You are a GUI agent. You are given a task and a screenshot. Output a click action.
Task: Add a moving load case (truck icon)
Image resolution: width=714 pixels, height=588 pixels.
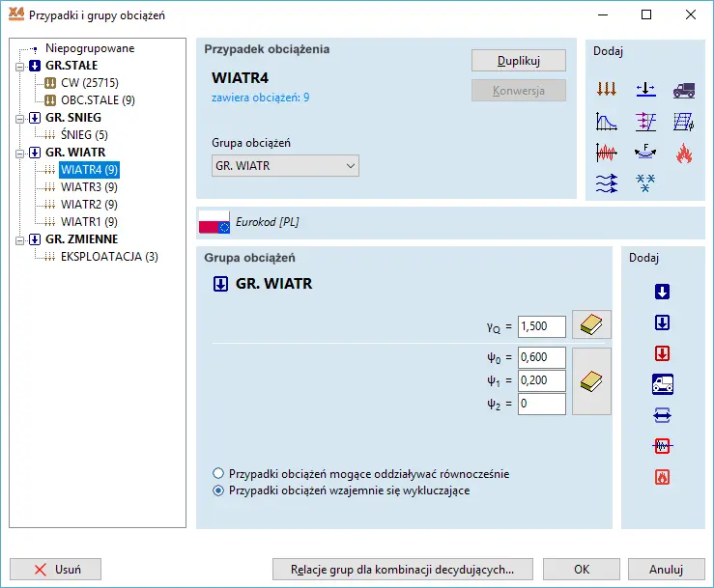point(683,90)
